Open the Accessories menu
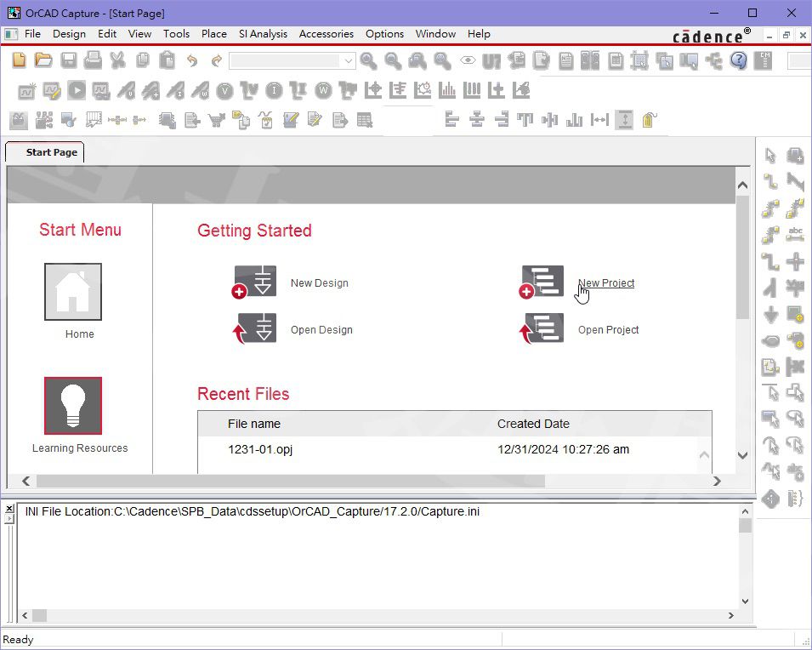Viewport: 812px width, 650px height. [327, 34]
